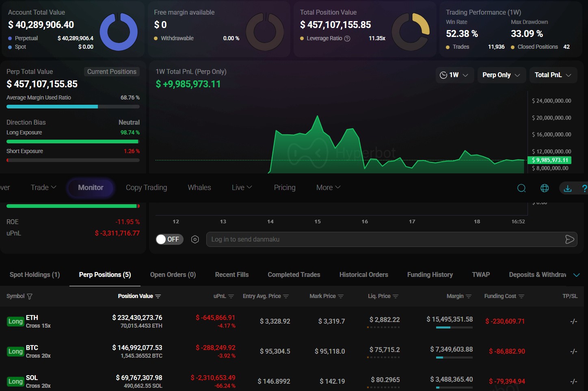
Task: Open the Pricing page
Action: coord(285,188)
